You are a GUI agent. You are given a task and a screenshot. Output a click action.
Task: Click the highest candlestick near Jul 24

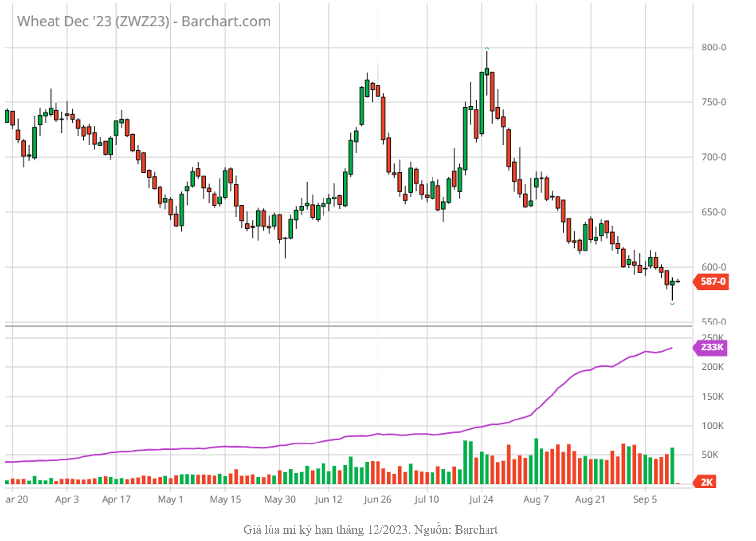(487, 72)
